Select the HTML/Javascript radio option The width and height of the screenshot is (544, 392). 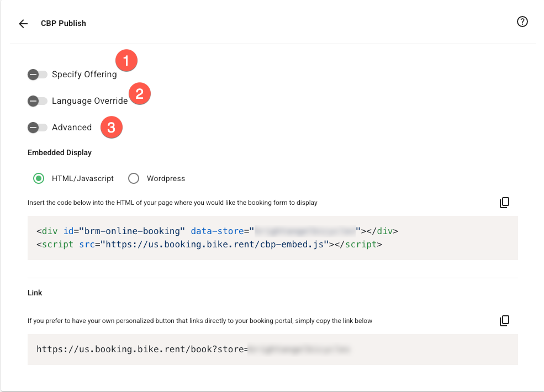coord(39,178)
